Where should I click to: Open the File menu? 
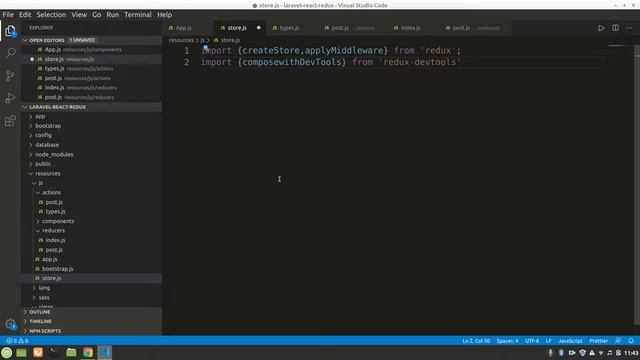(8, 15)
